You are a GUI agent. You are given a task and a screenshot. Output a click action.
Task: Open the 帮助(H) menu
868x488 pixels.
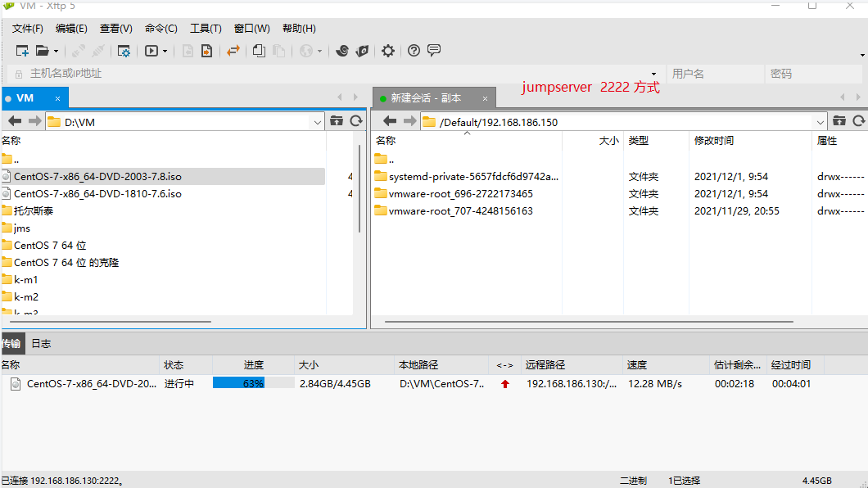tap(299, 28)
